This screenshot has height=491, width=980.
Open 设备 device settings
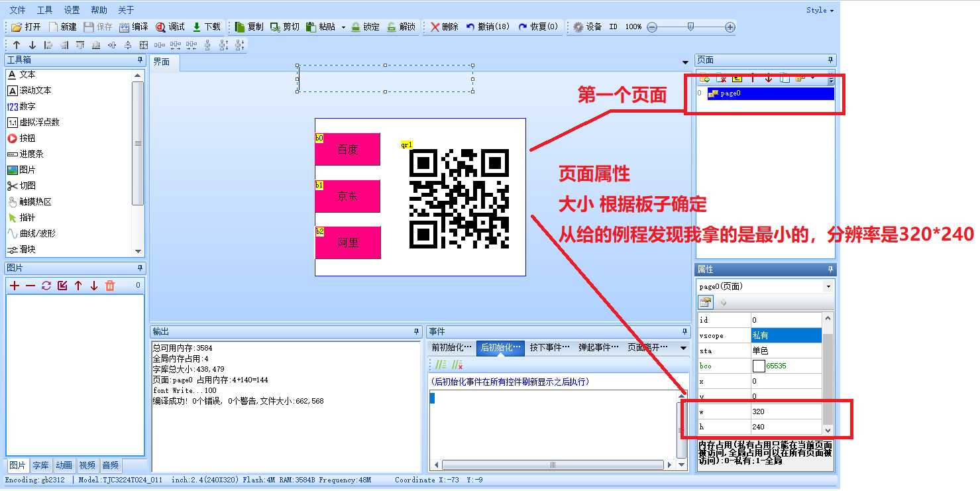click(588, 27)
